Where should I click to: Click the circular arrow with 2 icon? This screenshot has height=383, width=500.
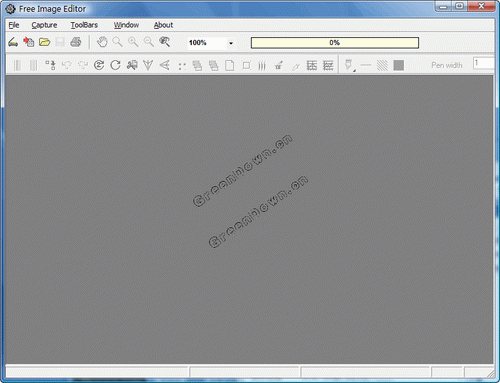click(x=99, y=65)
